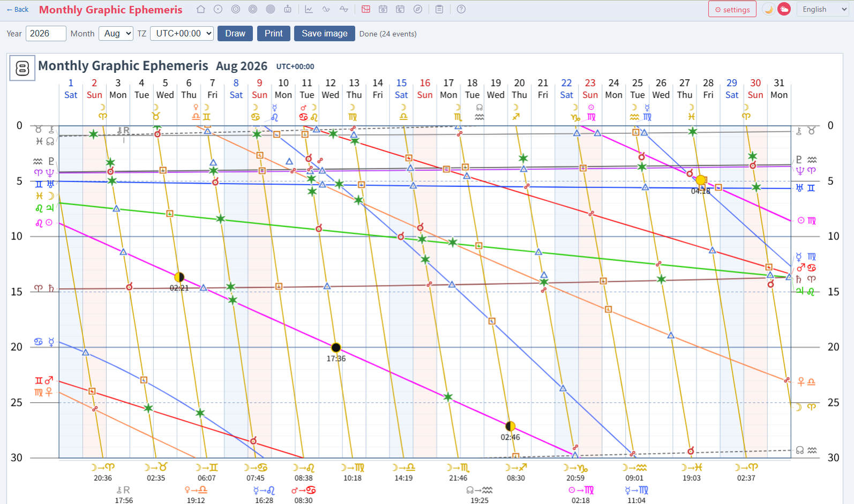Open the sine wave graph icon
This screenshot has height=504, width=854.
point(326,9)
